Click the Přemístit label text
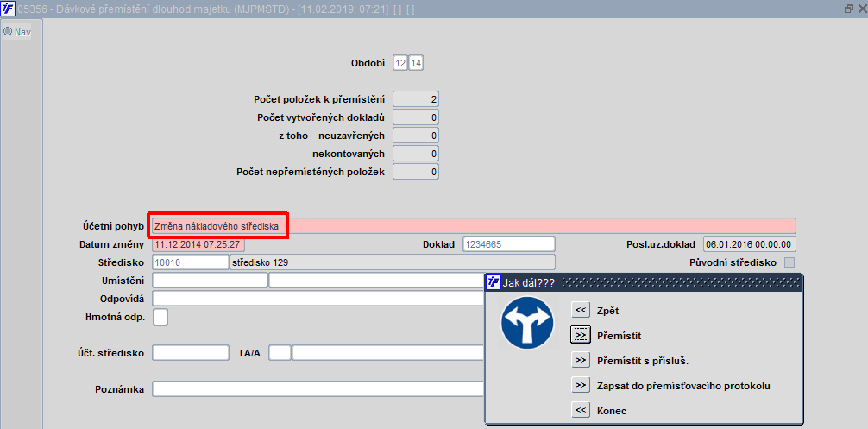868x429 pixels. point(619,336)
